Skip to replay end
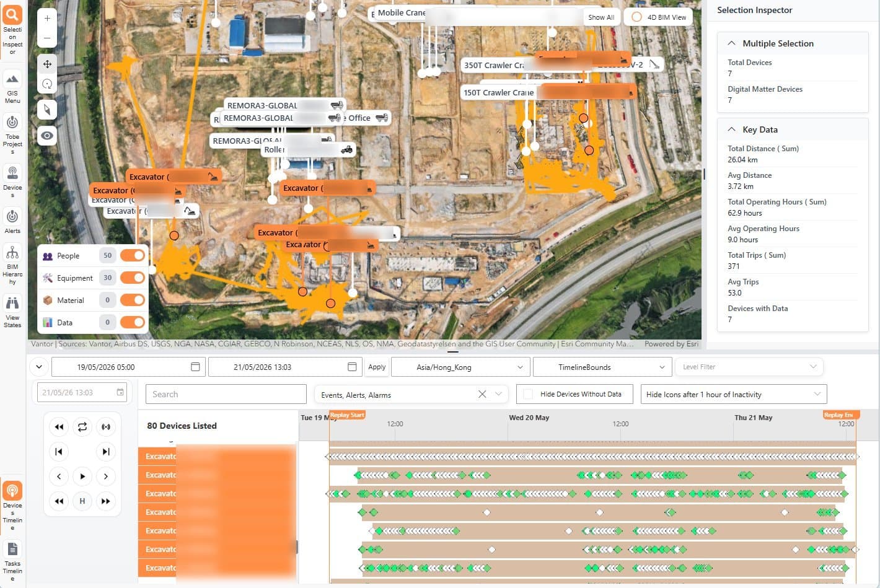 (106, 451)
